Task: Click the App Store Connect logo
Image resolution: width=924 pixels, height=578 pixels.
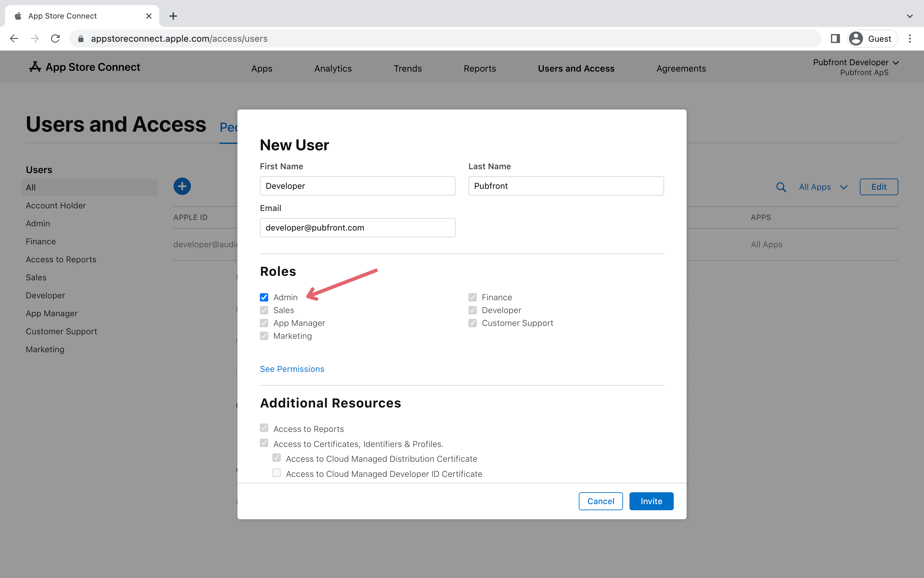Action: click(x=85, y=67)
